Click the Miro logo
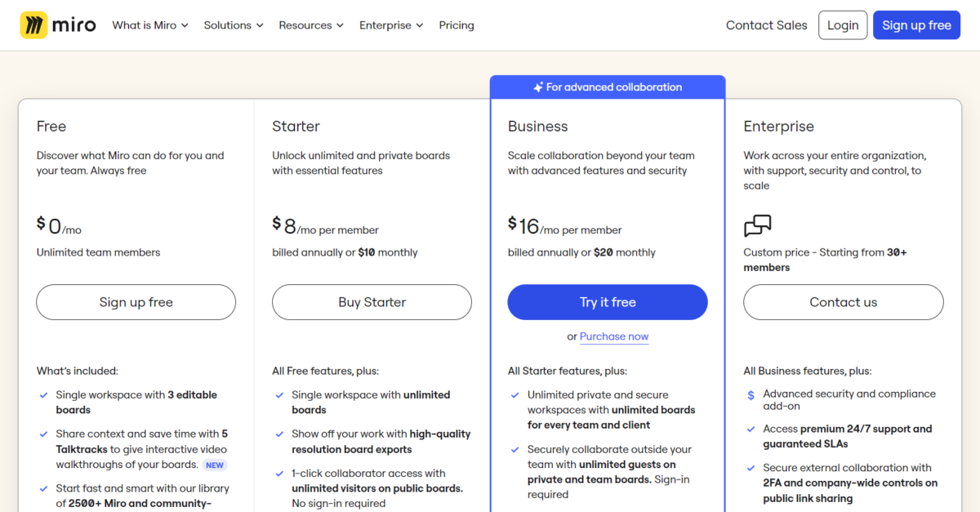This screenshot has width=980, height=512. coord(57,24)
